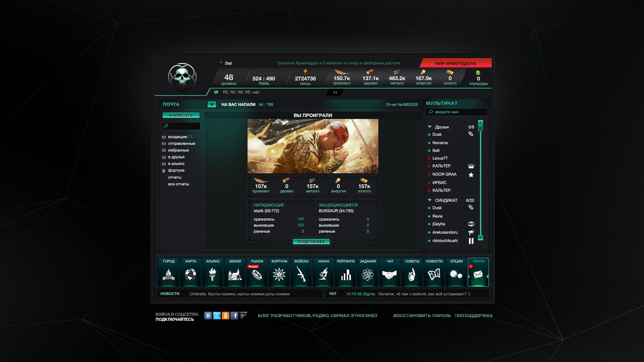Open the Чат handshake icon

pyautogui.click(x=390, y=275)
